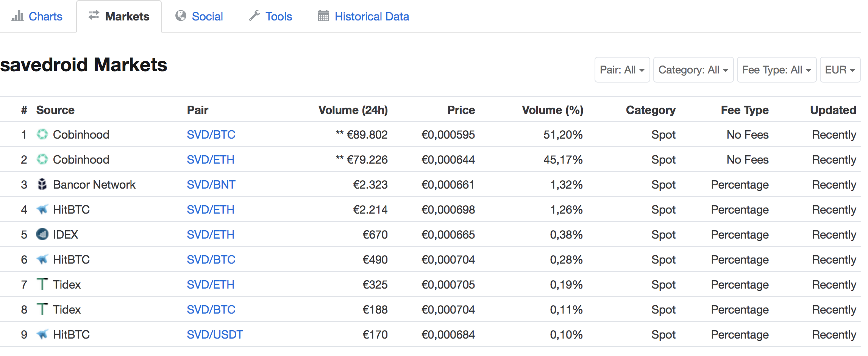The height and width of the screenshot is (356, 868).
Task: Click the IDEX logo icon
Action: pos(42,234)
